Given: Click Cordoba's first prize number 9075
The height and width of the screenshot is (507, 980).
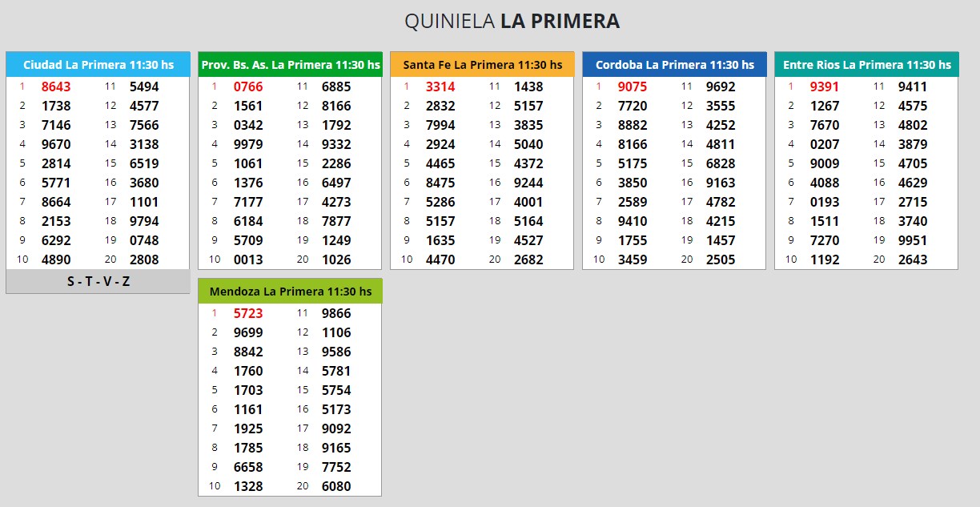Looking at the screenshot, I should pos(633,87).
